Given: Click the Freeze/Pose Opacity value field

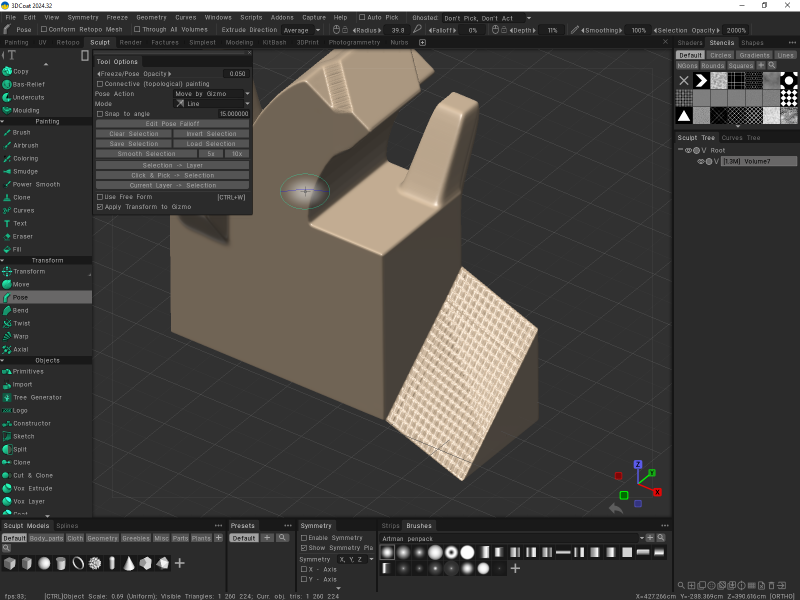Looking at the screenshot, I should pyautogui.click(x=235, y=74).
